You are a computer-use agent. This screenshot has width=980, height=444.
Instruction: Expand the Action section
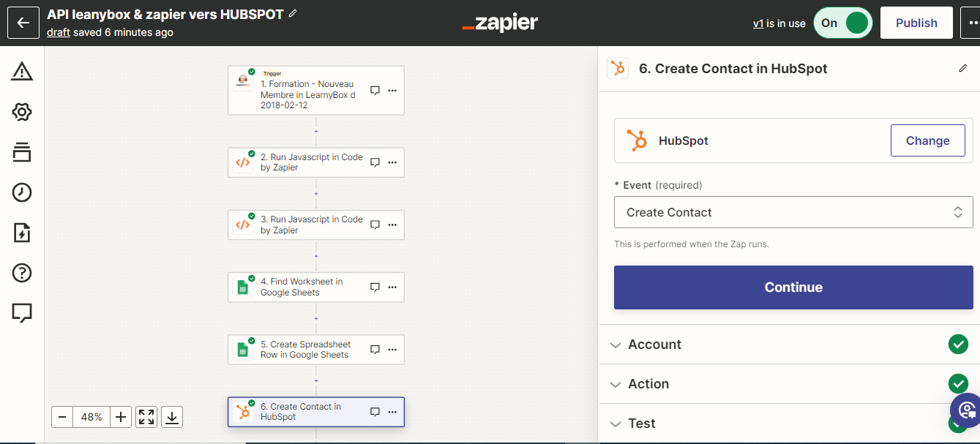coord(789,384)
